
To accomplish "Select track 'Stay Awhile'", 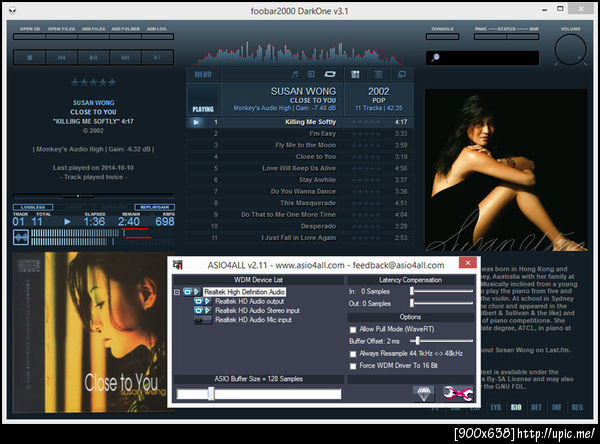I will pos(300,180).
